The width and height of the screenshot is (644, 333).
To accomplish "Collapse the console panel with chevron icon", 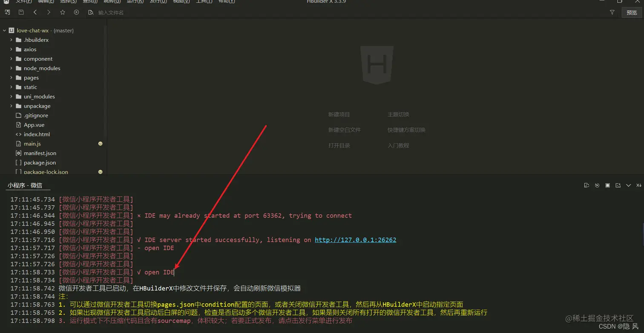I will click(628, 185).
